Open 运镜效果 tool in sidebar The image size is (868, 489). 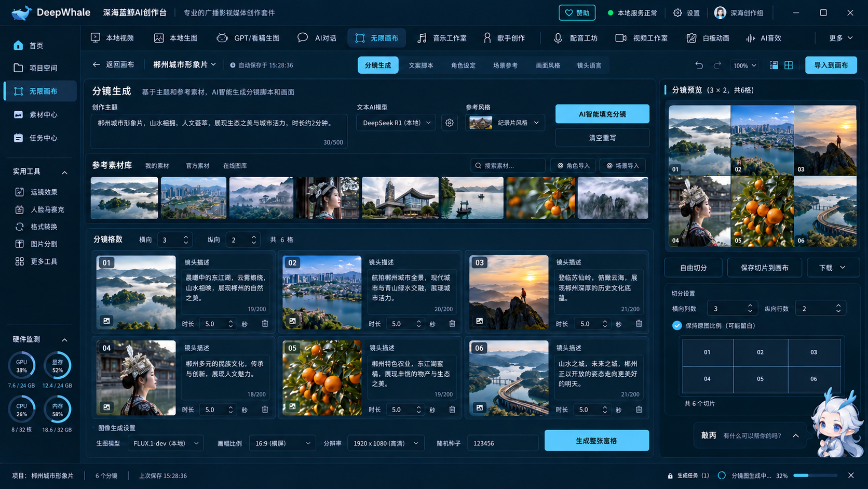40,192
